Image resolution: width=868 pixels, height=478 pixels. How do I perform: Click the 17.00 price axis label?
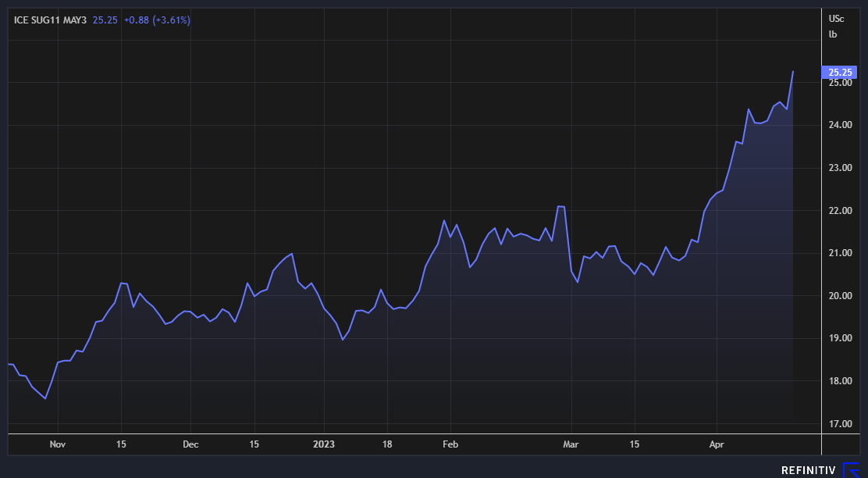click(840, 424)
